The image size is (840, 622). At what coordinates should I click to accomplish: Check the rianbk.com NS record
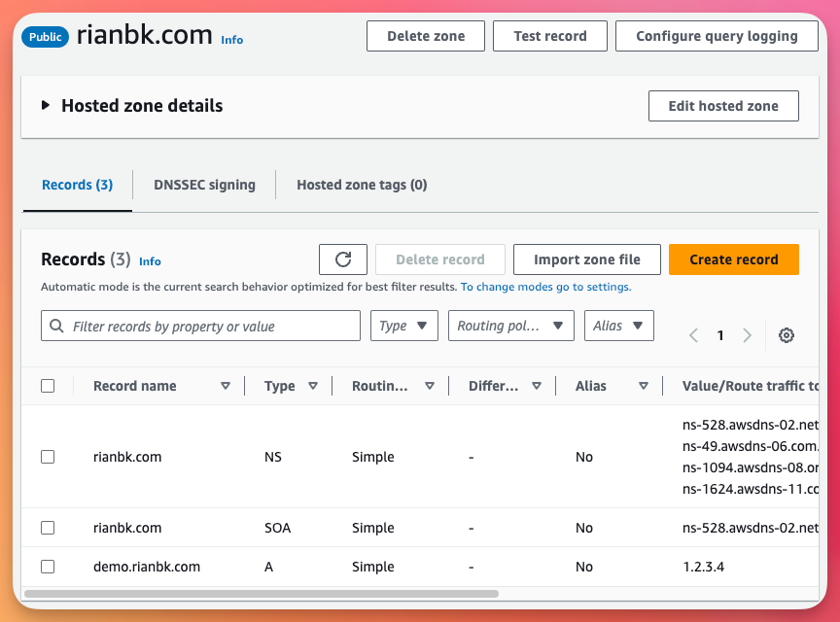(48, 457)
